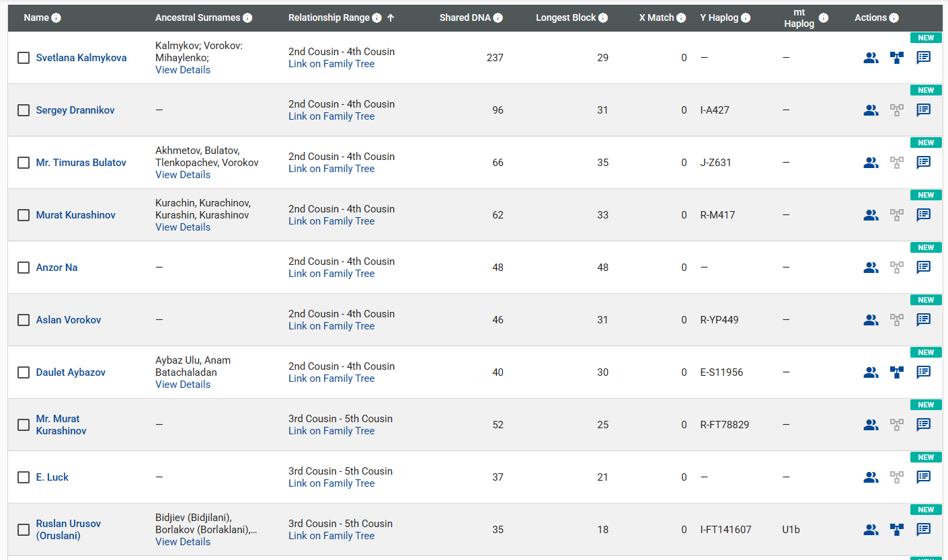Screen dimensions: 948x560
Task: Select checkbox for E. Luck
Action: [x=24, y=477]
